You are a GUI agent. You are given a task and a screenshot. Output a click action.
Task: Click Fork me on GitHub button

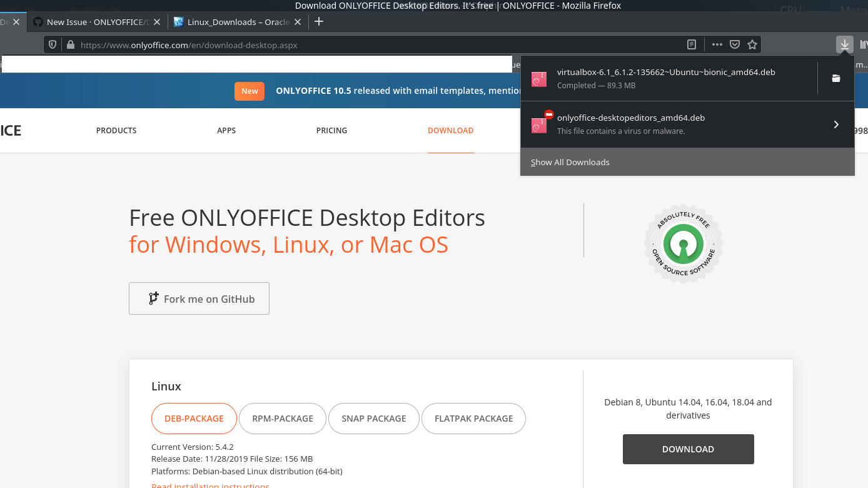[199, 298]
